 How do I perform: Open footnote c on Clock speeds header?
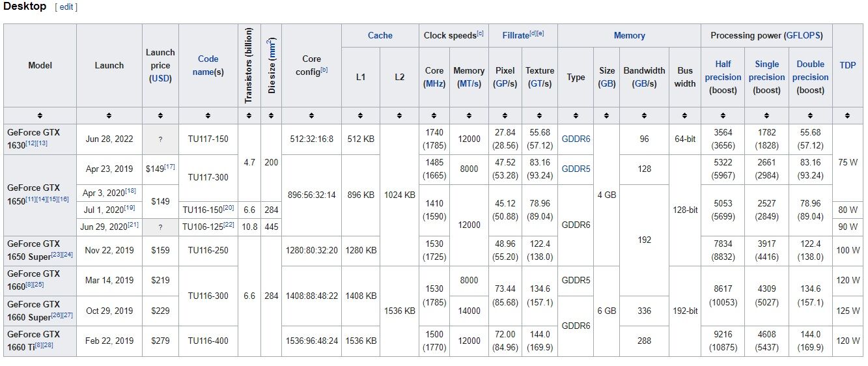click(x=481, y=33)
